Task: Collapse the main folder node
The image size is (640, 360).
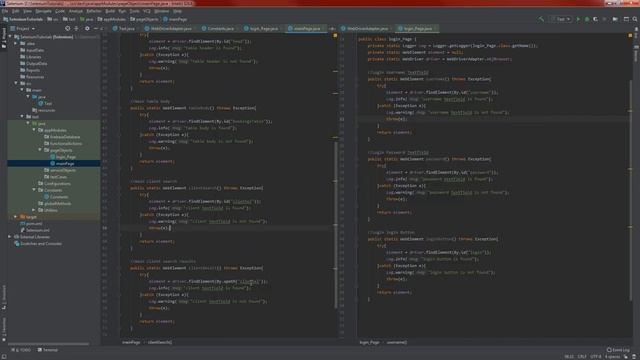Action: click(x=22, y=90)
